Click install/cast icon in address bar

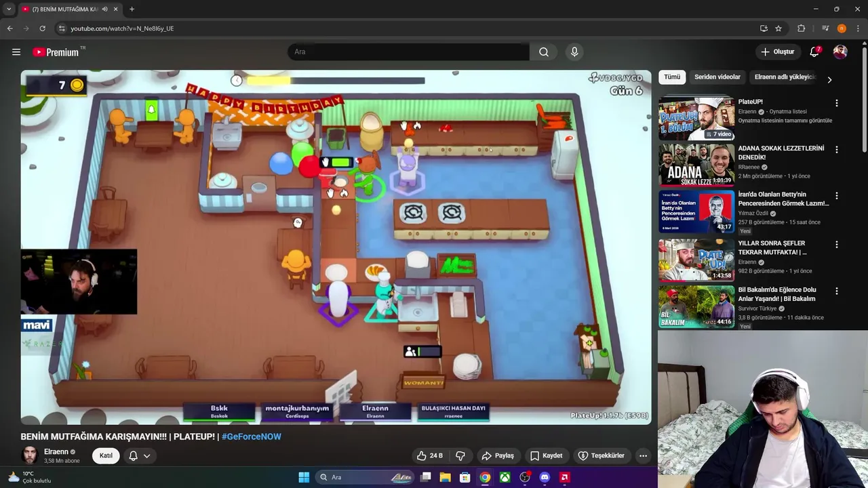tap(764, 28)
